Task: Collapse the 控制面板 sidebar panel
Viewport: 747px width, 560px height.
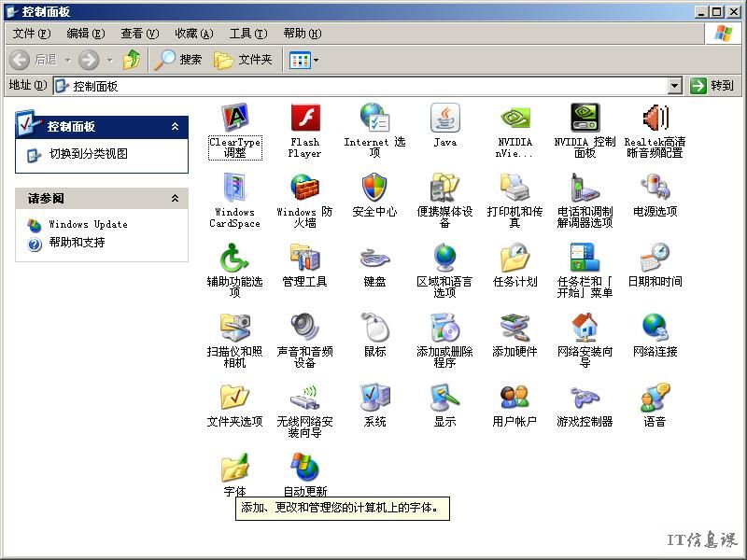Action: (176, 127)
